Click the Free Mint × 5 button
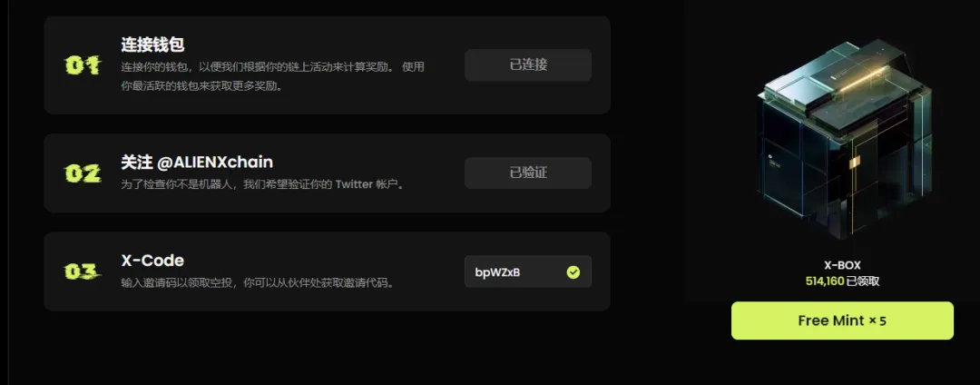This screenshot has width=980, height=385. coord(842,321)
